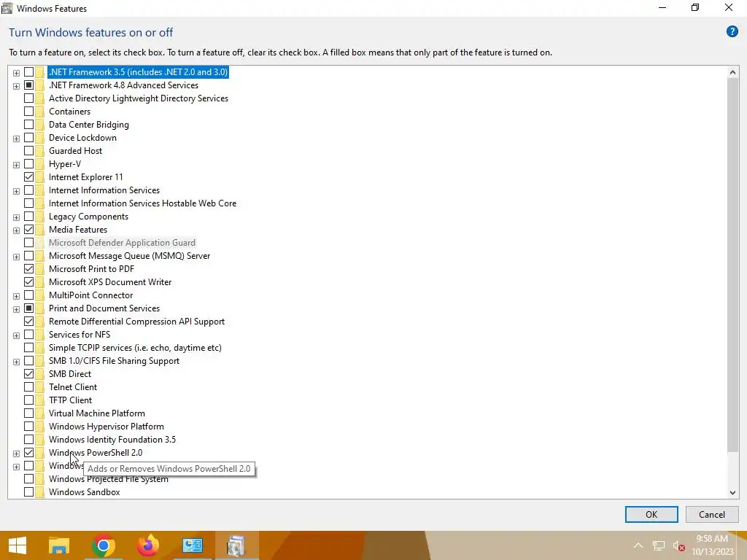This screenshot has height=560, width=747.
Task: Select the MultiPoint Connector row
Action: (90, 295)
